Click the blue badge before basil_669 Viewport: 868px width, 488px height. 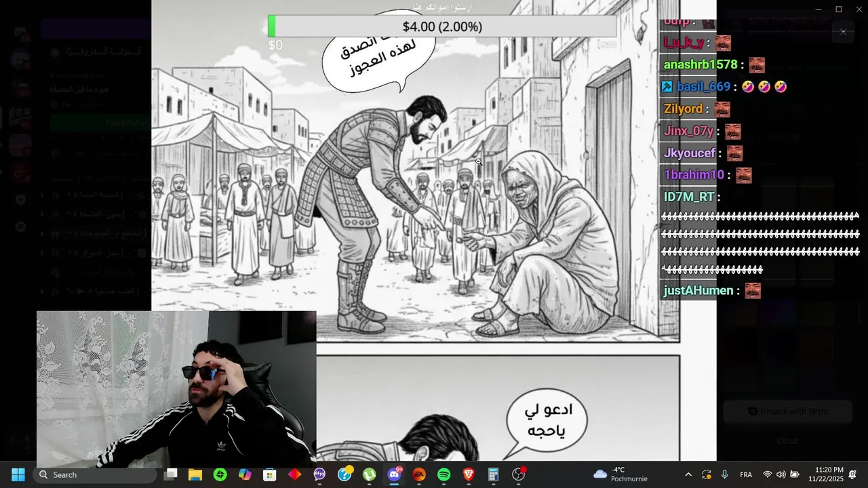click(667, 87)
